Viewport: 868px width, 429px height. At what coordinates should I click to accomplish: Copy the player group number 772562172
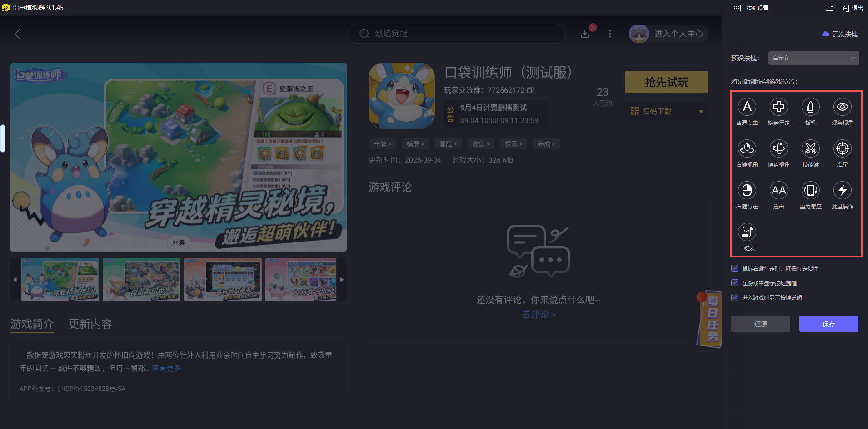tap(530, 90)
